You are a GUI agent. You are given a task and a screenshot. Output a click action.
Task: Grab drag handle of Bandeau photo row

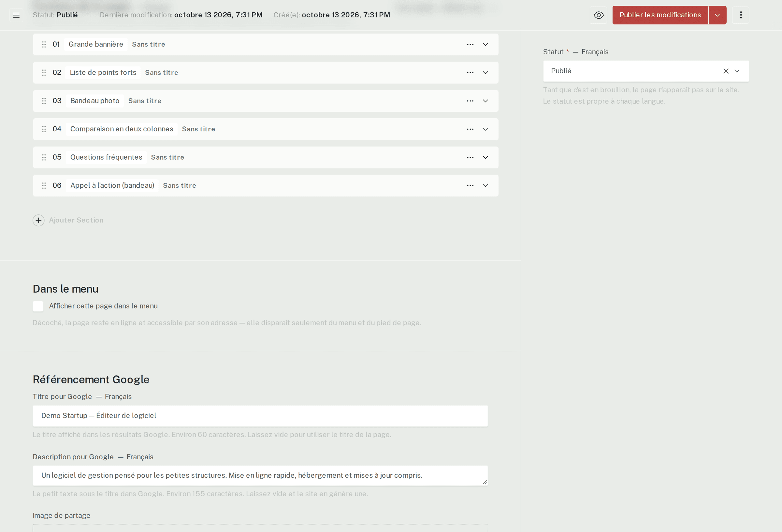point(44,101)
